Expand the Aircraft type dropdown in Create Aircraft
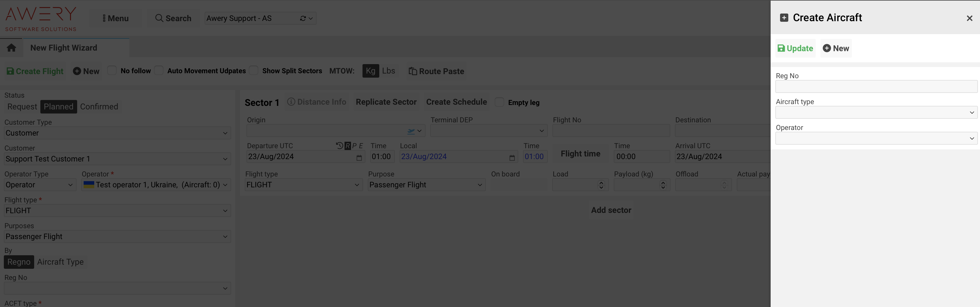This screenshot has width=980, height=307. [x=876, y=112]
